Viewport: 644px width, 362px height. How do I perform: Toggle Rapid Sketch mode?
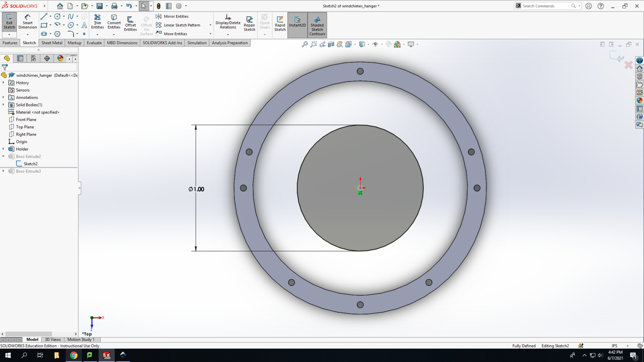pyautogui.click(x=280, y=24)
